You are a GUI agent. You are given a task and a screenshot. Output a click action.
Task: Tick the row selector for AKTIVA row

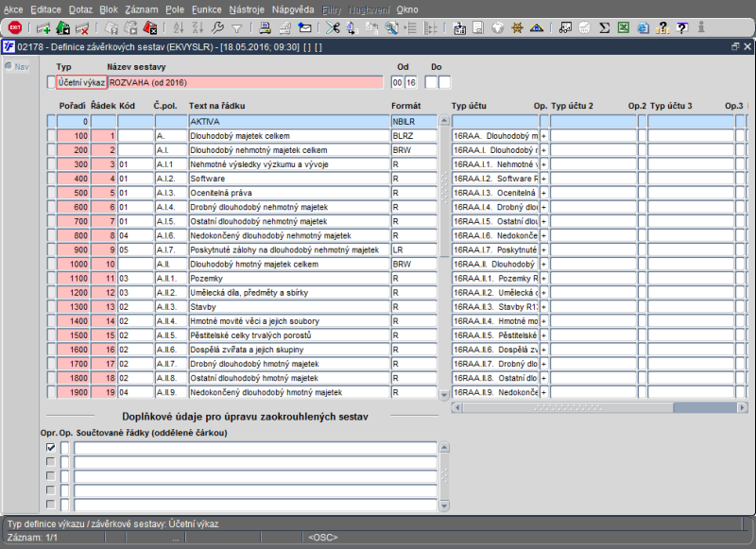click(51, 122)
